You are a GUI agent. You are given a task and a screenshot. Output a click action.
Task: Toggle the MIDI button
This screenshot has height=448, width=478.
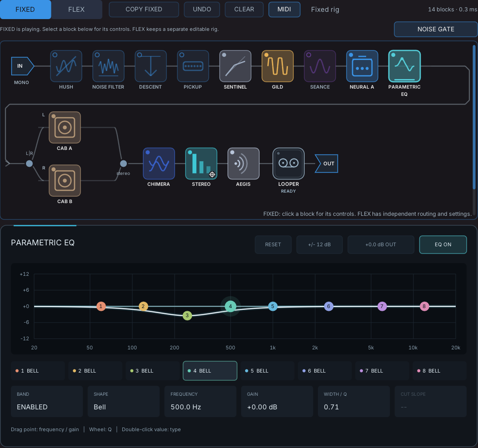click(x=284, y=10)
